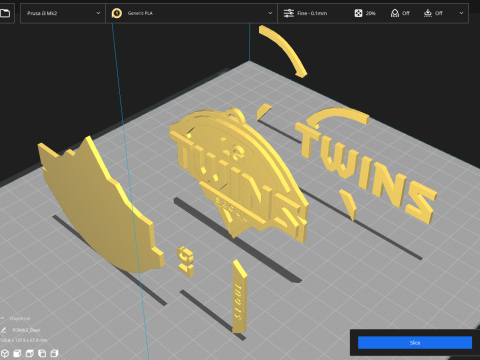This screenshot has height=360, width=480.
Task: Switch to right side view cube icon
Action: pyautogui.click(x=54, y=353)
